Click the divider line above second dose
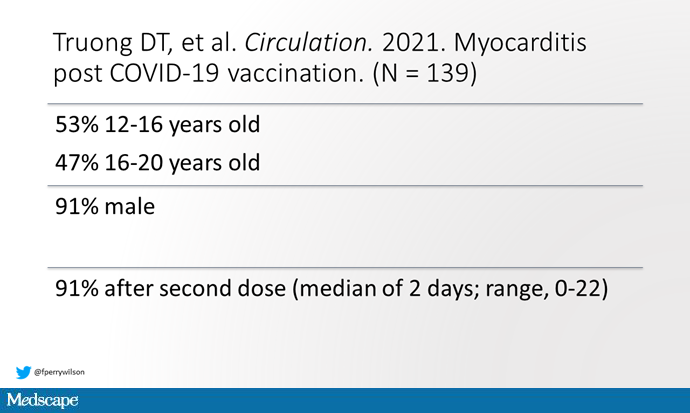Viewport: 690px width, 413px height. [345, 267]
